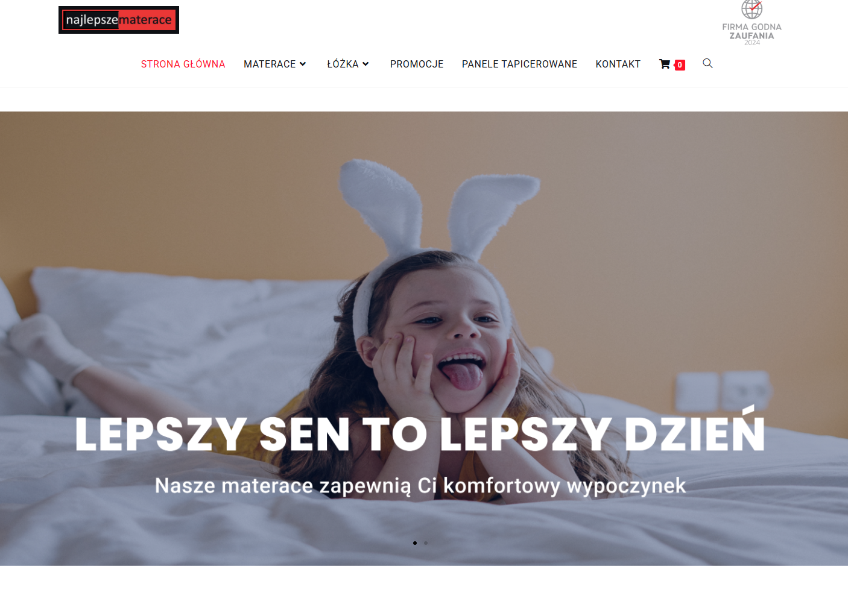Open the shopping cart icon
Image resolution: width=848 pixels, height=616 pixels.
(665, 64)
